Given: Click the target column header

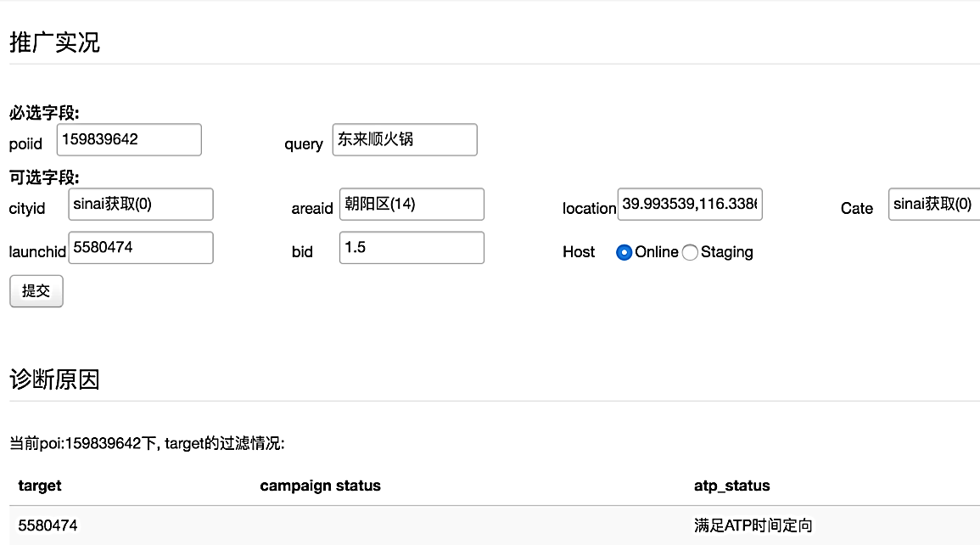Looking at the screenshot, I should click(40, 486).
